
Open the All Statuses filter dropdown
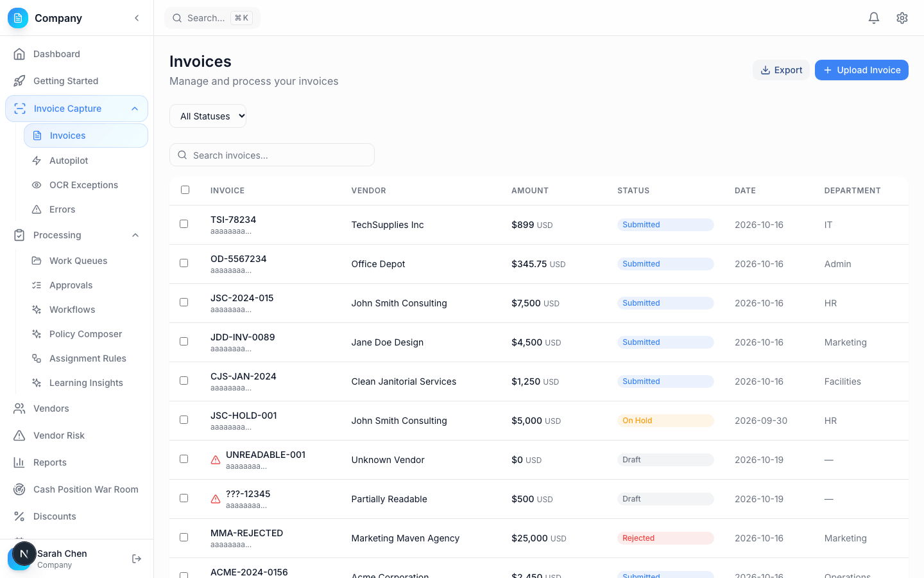(x=208, y=116)
